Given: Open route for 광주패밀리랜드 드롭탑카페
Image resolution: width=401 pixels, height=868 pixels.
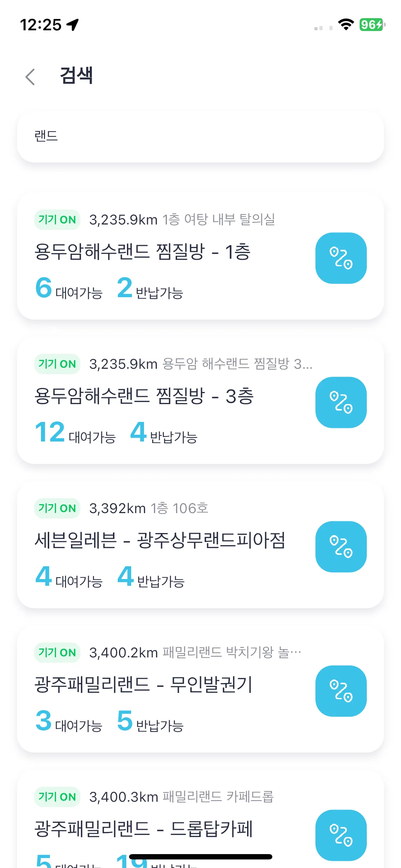Looking at the screenshot, I should pos(341,835).
